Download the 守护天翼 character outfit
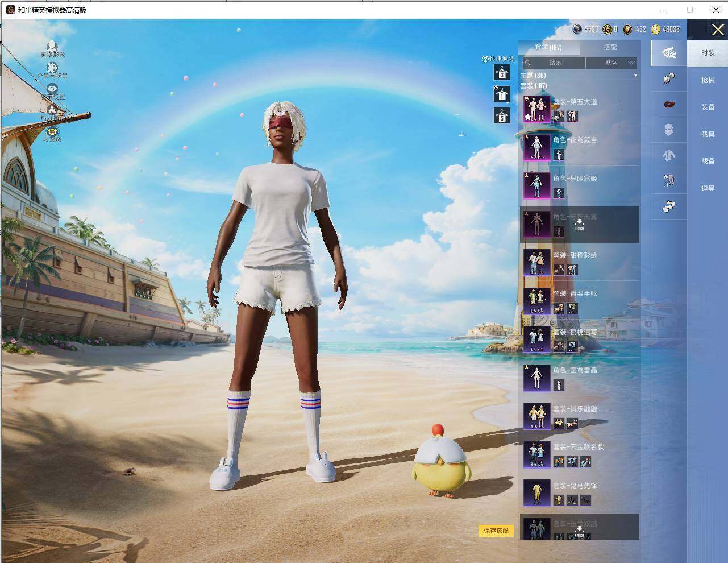This screenshot has height=563, width=728. [x=579, y=223]
